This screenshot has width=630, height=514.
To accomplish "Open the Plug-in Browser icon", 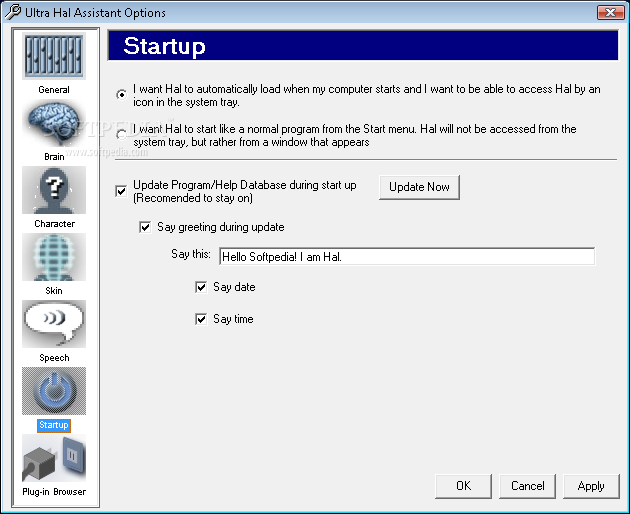I will click(54, 458).
